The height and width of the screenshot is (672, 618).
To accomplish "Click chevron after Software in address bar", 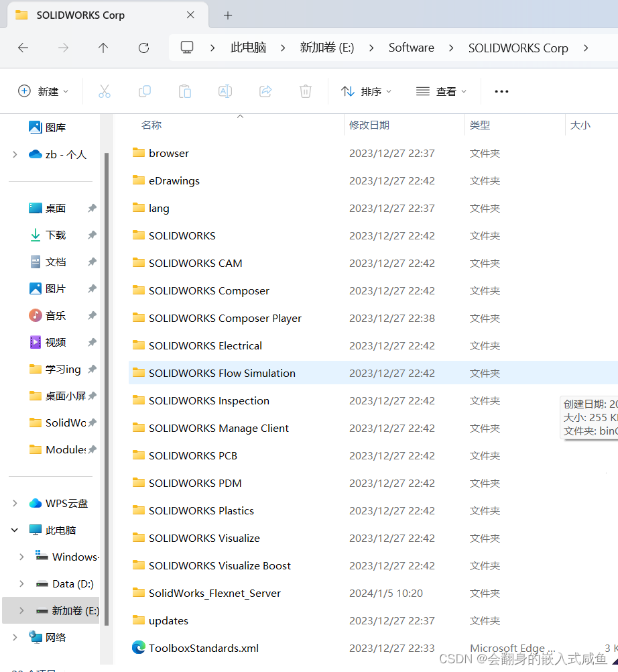I will (451, 48).
